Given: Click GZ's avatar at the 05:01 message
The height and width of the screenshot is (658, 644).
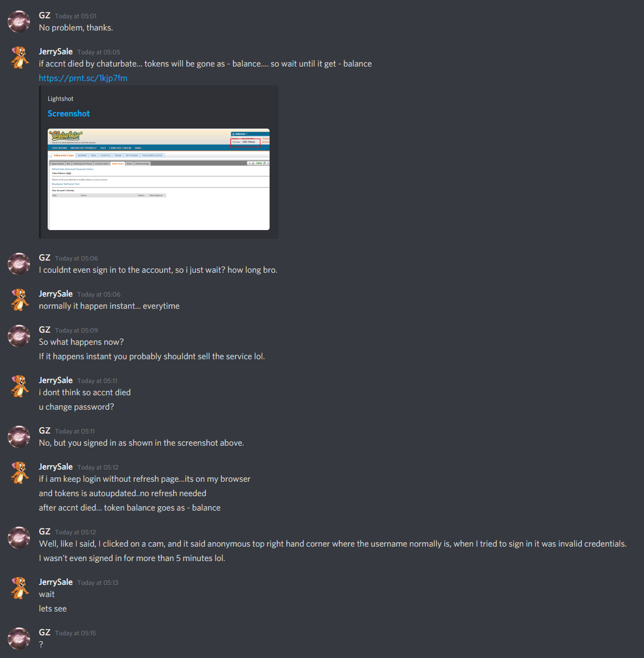Looking at the screenshot, I should 19,22.
